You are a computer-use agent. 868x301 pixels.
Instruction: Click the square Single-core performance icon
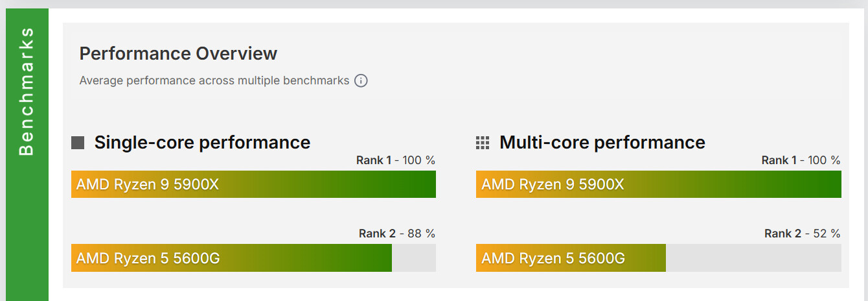[78, 143]
